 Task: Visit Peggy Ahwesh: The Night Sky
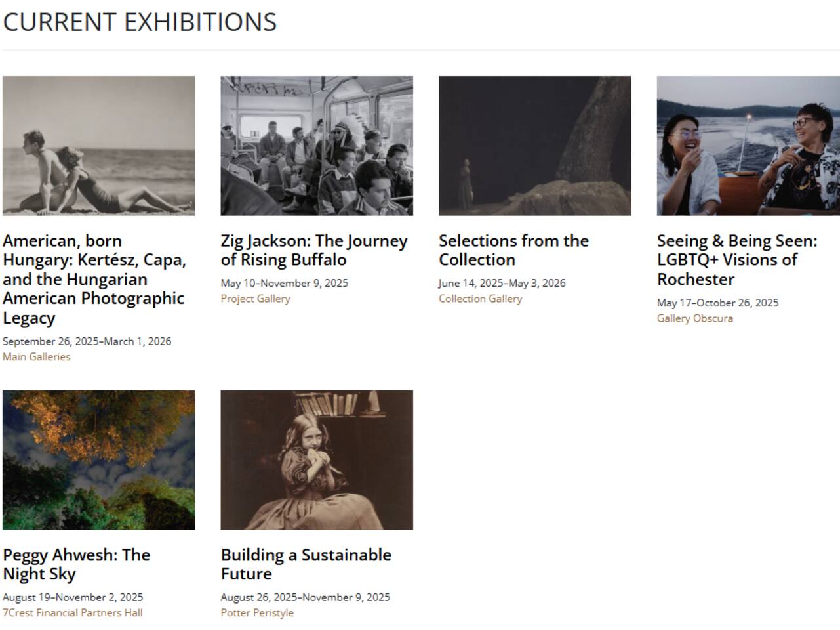(76, 564)
